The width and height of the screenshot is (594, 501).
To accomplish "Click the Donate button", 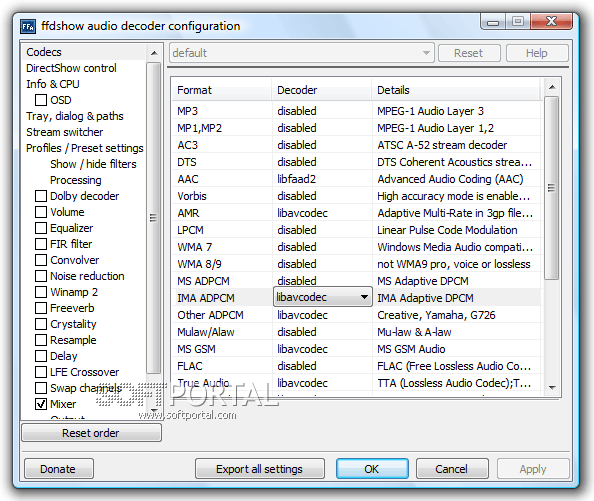I will 59,469.
